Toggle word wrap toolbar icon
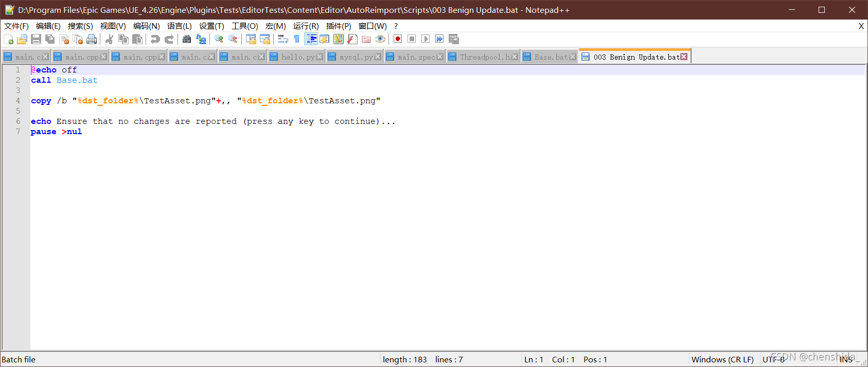 point(282,39)
